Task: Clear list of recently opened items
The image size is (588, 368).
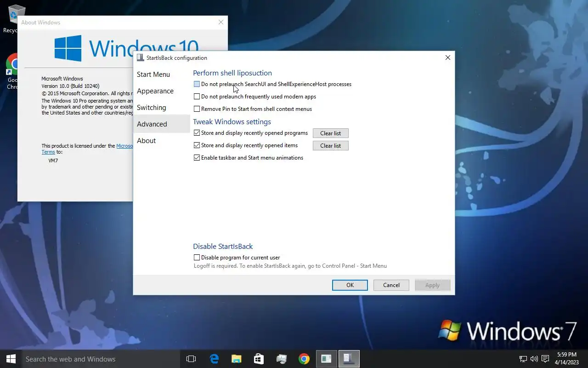Action: [x=331, y=146]
